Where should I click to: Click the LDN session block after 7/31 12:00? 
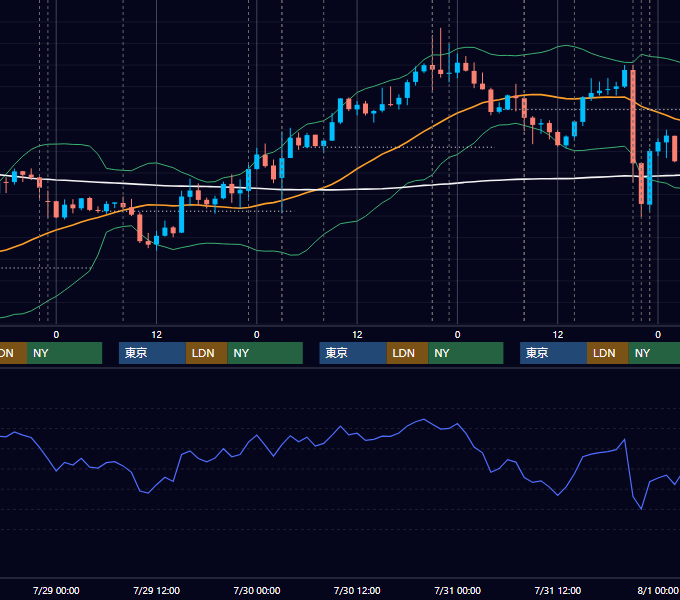[608, 353]
